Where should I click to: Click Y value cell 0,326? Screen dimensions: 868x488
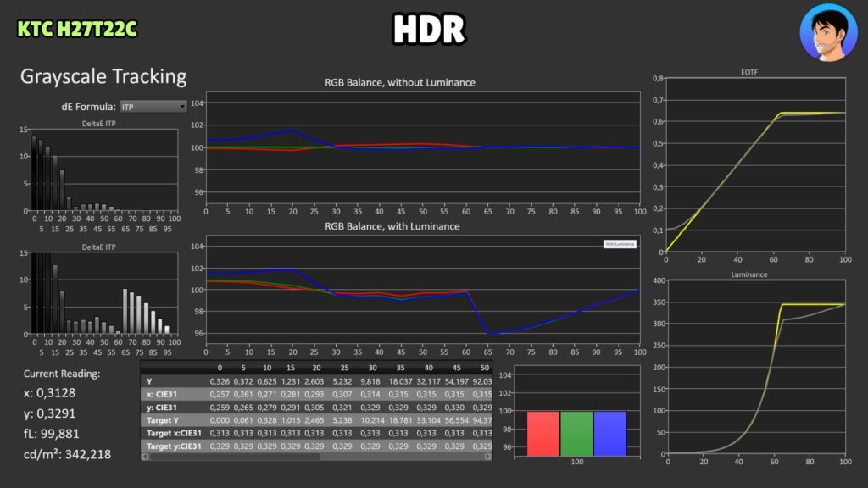[220, 381]
